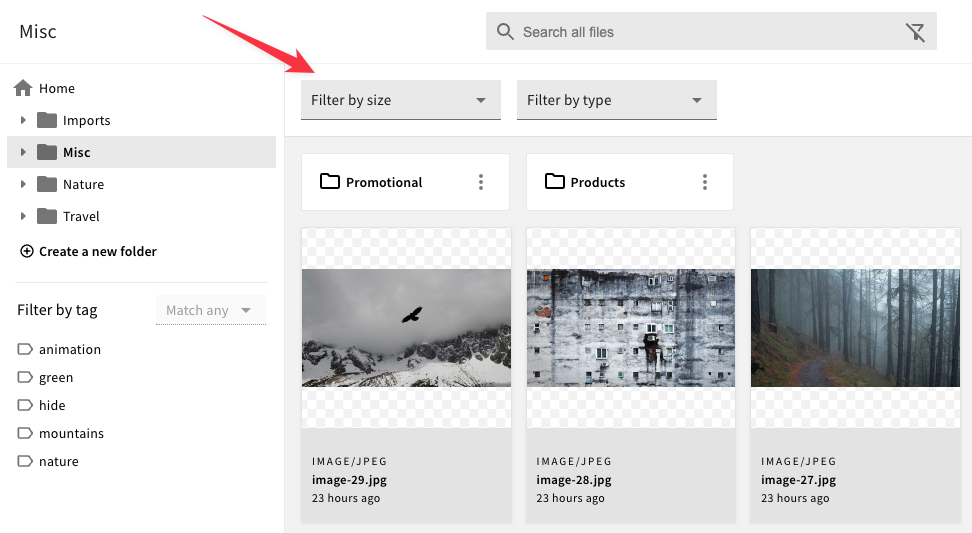Open the Filter by type dropdown

(616, 100)
